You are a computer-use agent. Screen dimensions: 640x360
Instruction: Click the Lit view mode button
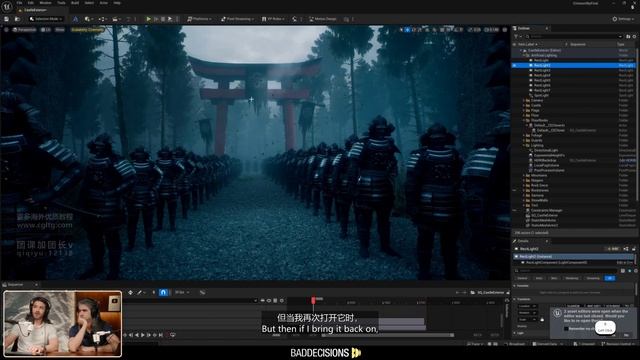(46, 30)
